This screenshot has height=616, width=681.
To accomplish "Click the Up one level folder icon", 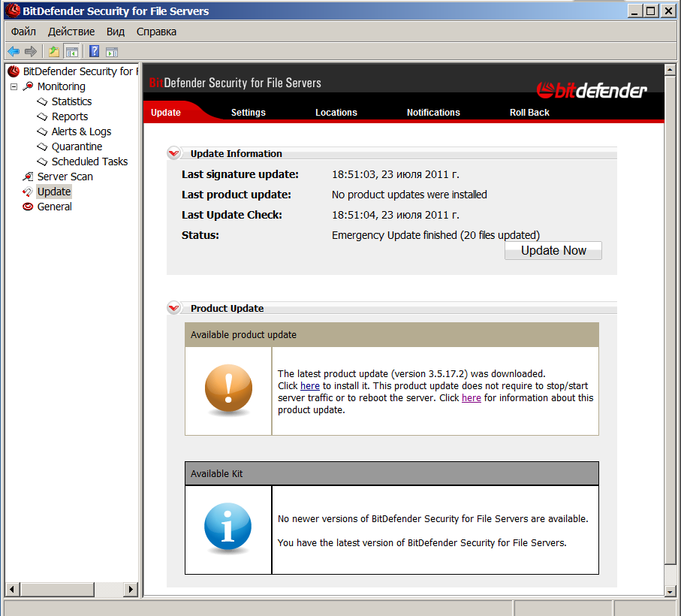I will (x=54, y=52).
